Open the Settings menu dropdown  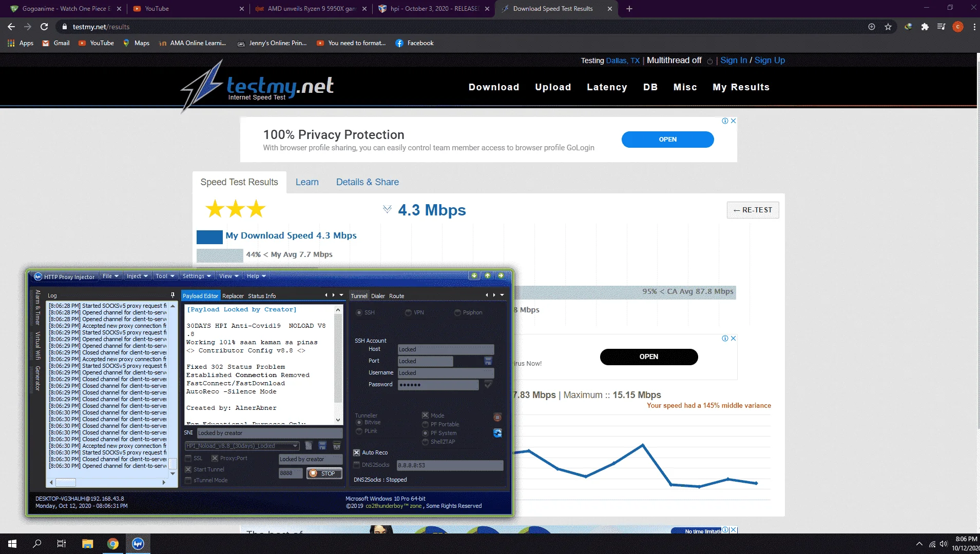(197, 276)
